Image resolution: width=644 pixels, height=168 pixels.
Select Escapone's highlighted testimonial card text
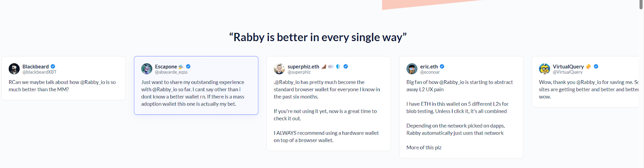click(x=193, y=93)
